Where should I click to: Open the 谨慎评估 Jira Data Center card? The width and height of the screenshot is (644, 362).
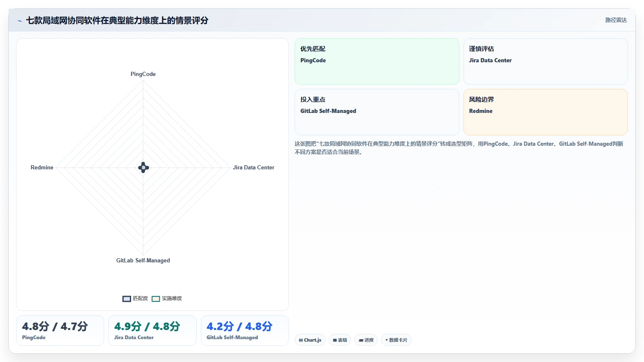click(x=545, y=61)
